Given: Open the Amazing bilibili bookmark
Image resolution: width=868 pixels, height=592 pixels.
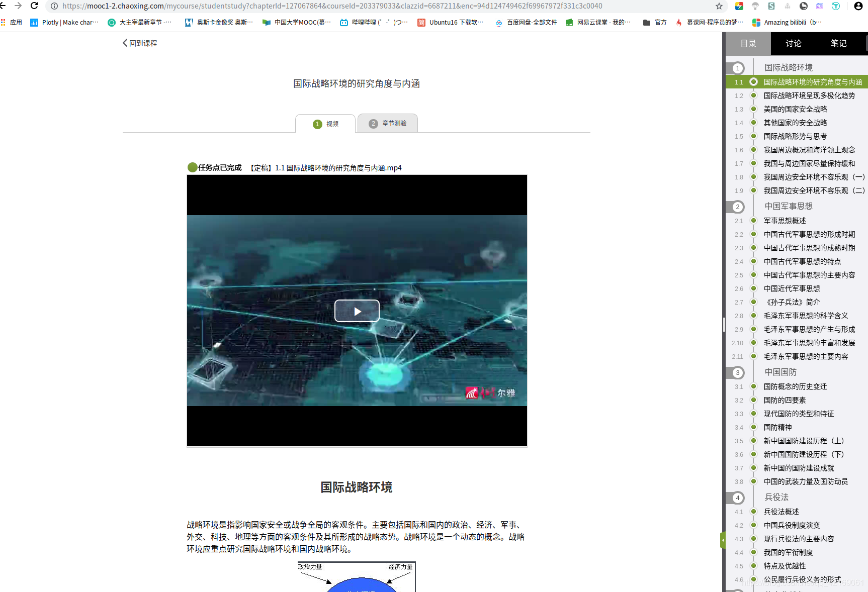Looking at the screenshot, I should (787, 22).
